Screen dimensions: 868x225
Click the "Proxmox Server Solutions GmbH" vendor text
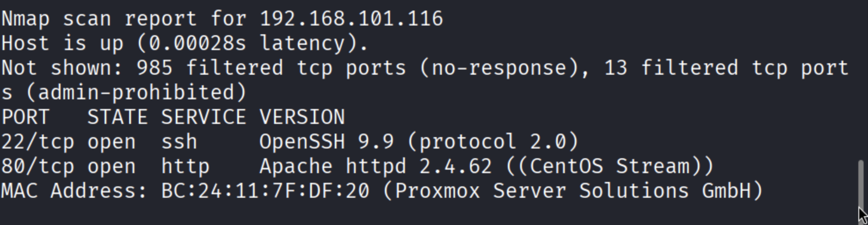(x=573, y=191)
